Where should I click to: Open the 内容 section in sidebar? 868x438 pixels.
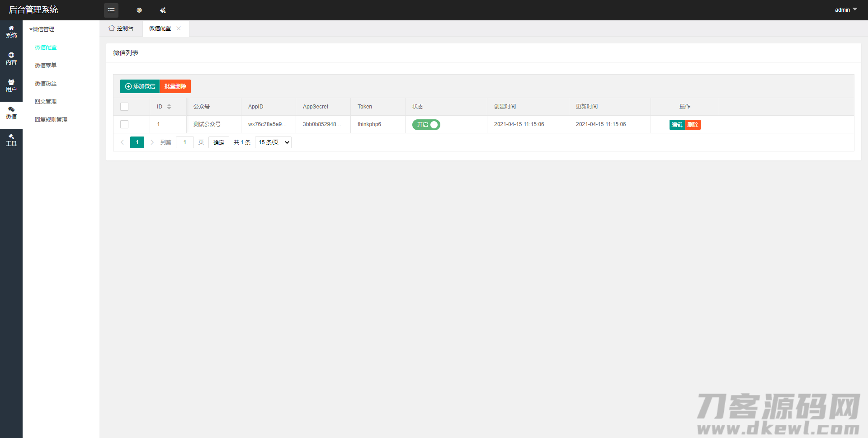[x=11, y=58]
